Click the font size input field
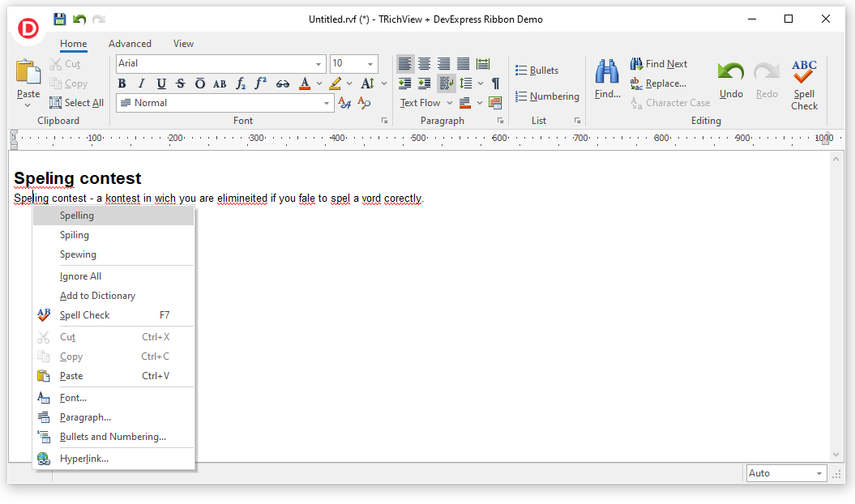The image size is (855, 504). point(347,64)
